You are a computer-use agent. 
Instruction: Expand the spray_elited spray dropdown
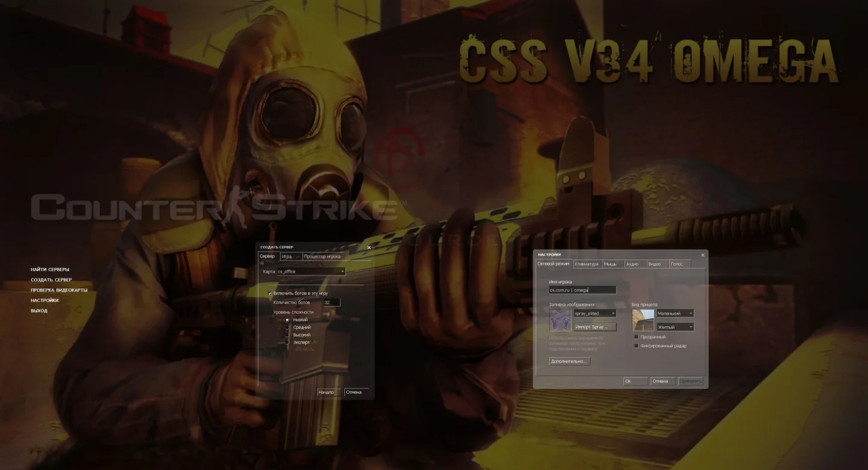click(594, 314)
